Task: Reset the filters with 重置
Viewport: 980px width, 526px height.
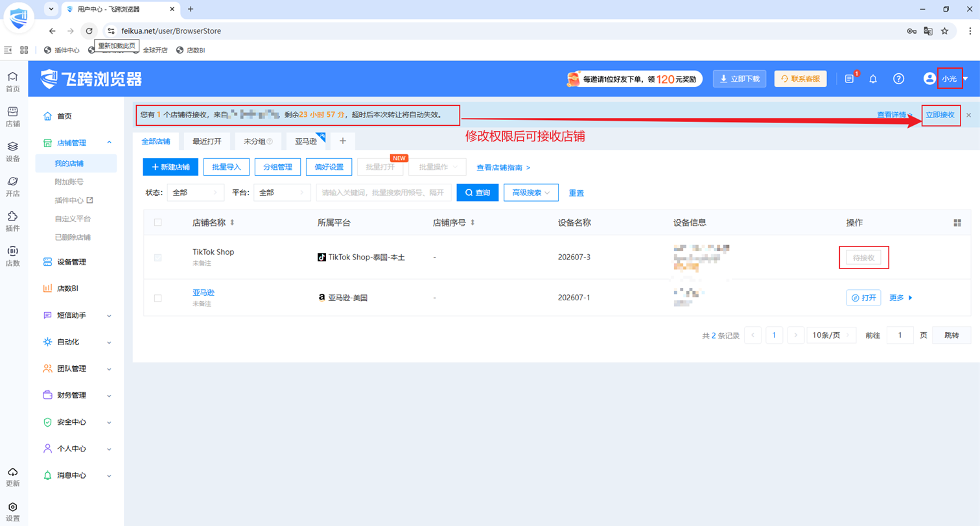Action: [x=577, y=193]
